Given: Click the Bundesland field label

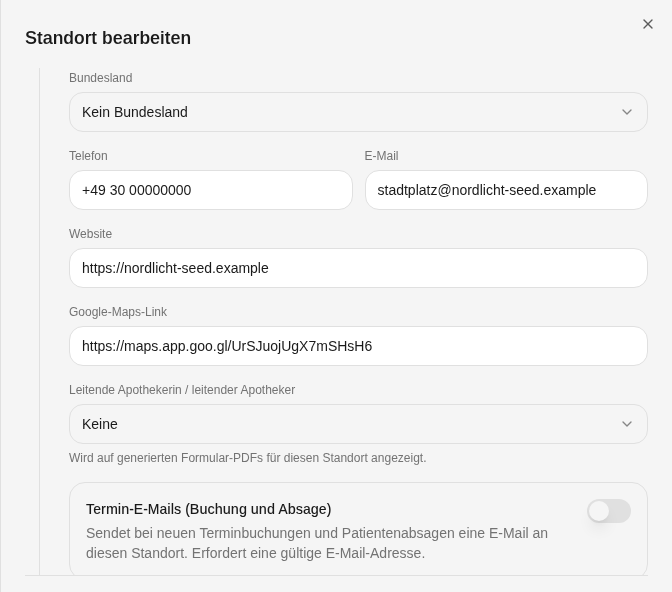Looking at the screenshot, I should [101, 78].
